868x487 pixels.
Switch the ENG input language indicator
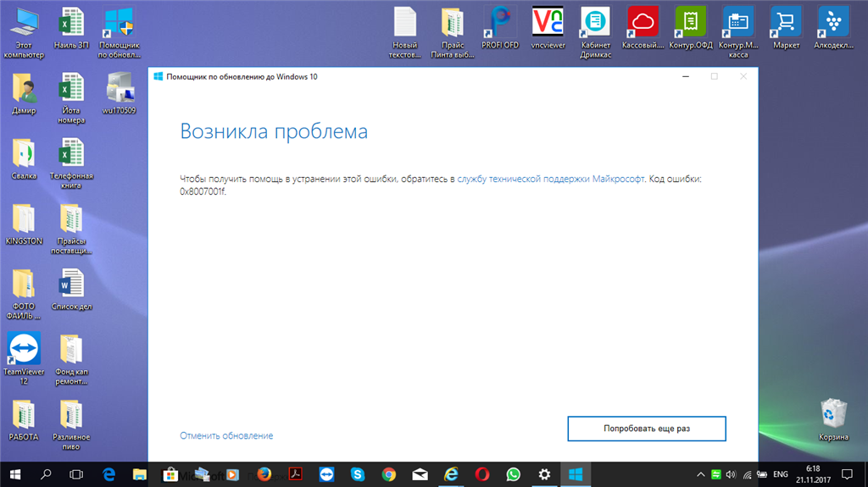(781, 474)
